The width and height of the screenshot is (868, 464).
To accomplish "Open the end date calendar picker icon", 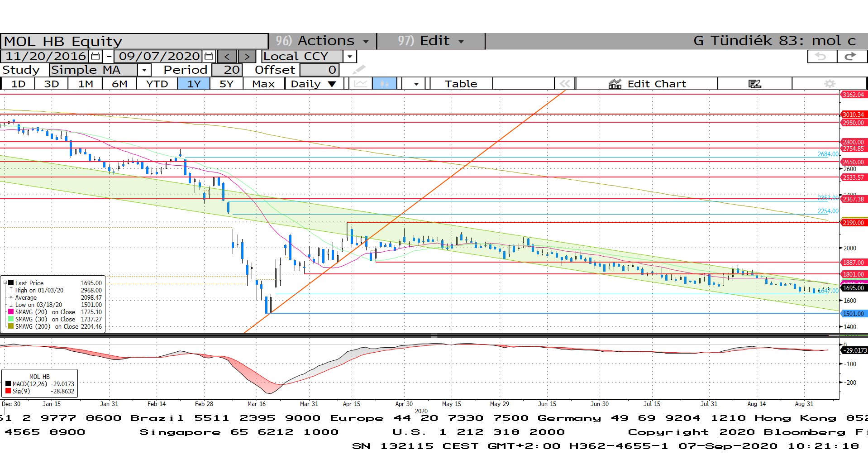I will (x=209, y=56).
